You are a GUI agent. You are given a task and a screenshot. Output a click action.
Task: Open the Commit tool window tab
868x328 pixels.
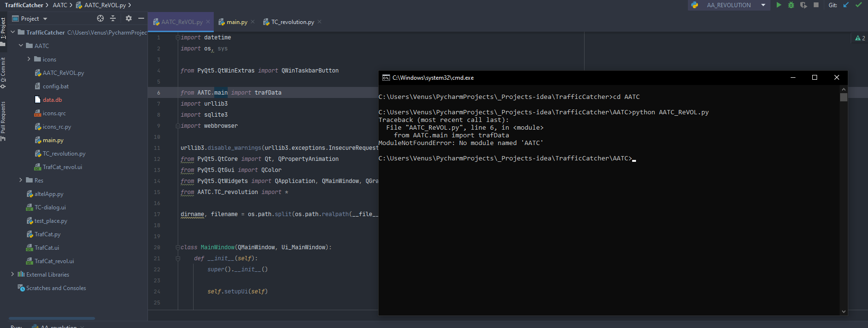(x=3, y=73)
